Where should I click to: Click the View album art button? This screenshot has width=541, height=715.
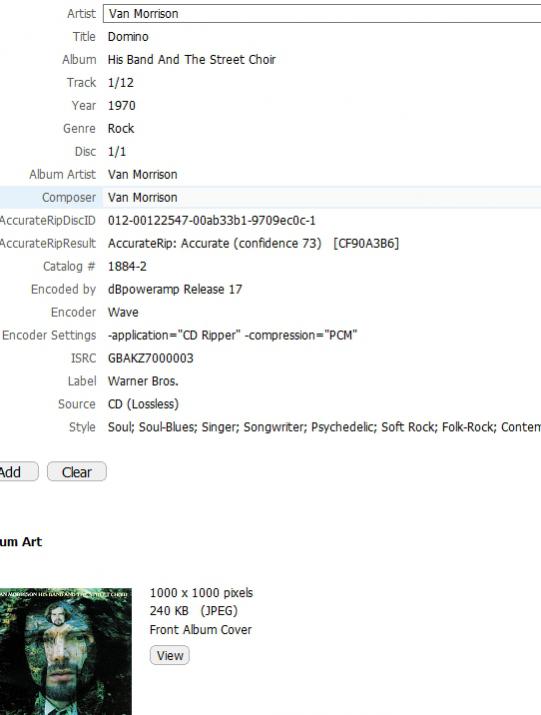[170, 656]
